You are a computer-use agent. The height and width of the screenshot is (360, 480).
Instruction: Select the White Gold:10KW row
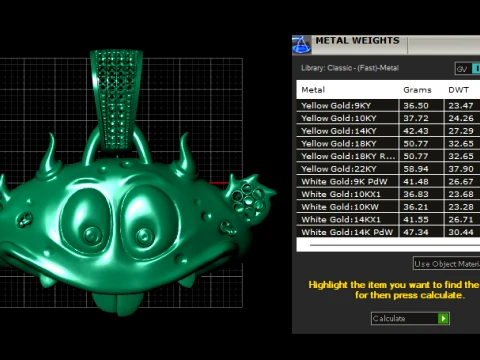[x=388, y=207]
